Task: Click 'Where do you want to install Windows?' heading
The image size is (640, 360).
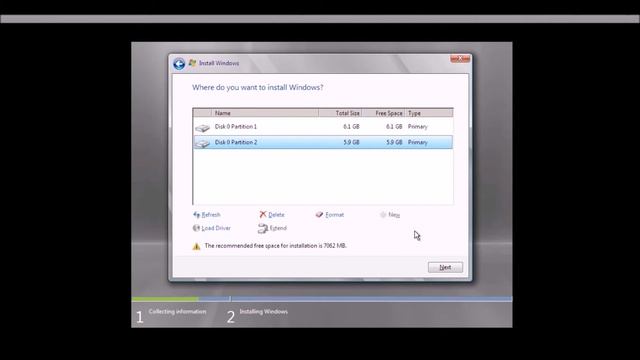Action: pyautogui.click(x=258, y=87)
